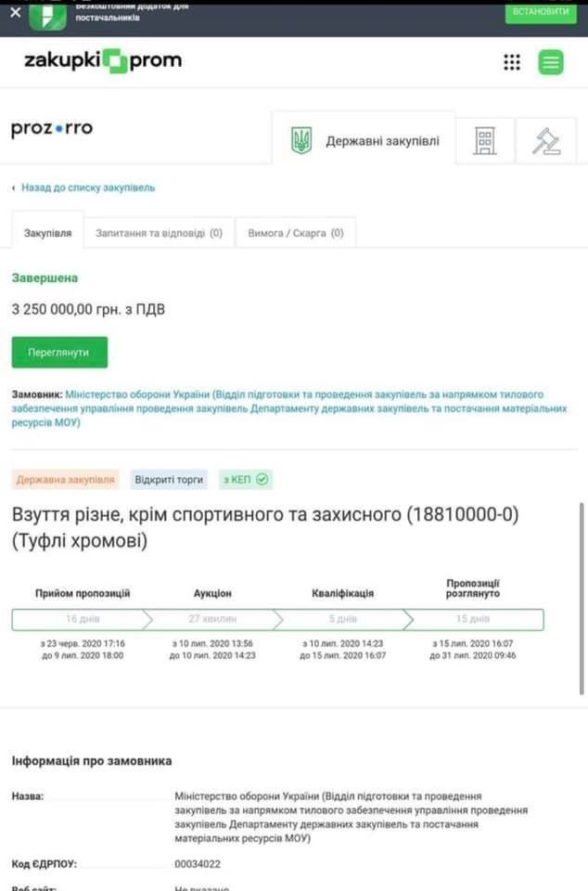
Task: Open the green hamburger menu
Action: coord(551,62)
